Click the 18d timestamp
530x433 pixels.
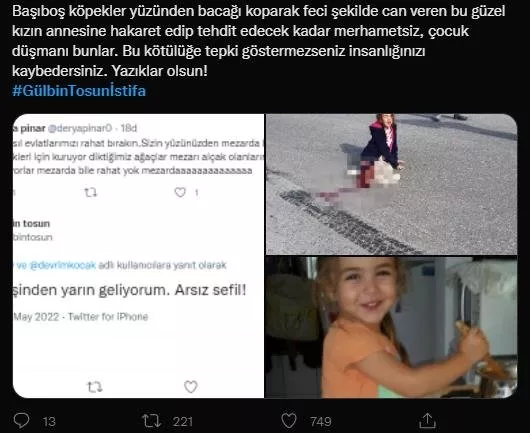pyautogui.click(x=129, y=128)
